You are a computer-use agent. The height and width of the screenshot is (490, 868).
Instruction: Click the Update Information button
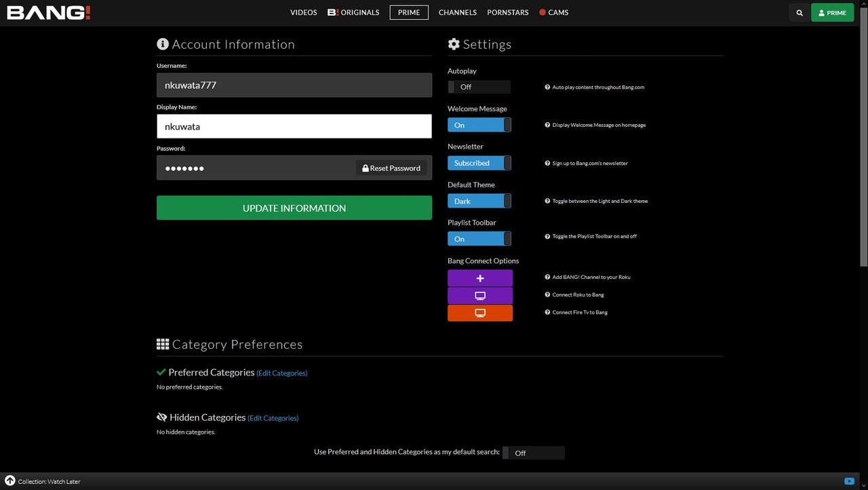coord(294,208)
